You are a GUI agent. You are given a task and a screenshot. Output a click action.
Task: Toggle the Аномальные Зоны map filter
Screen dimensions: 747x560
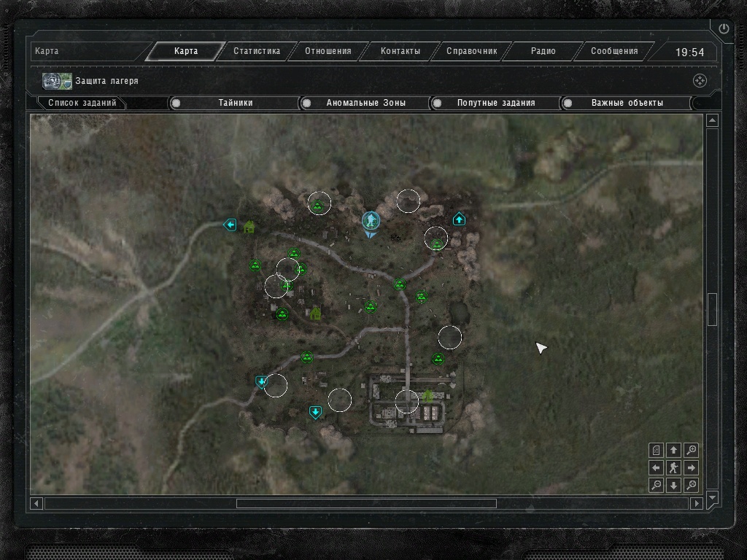pyautogui.click(x=365, y=103)
